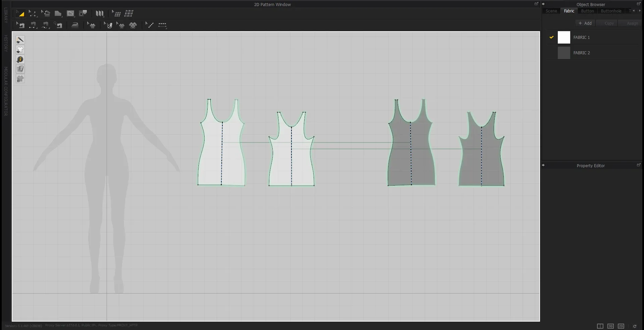Toggle sewing lines visibility in pattern window
644x330 pixels.
pyautogui.click(x=20, y=40)
